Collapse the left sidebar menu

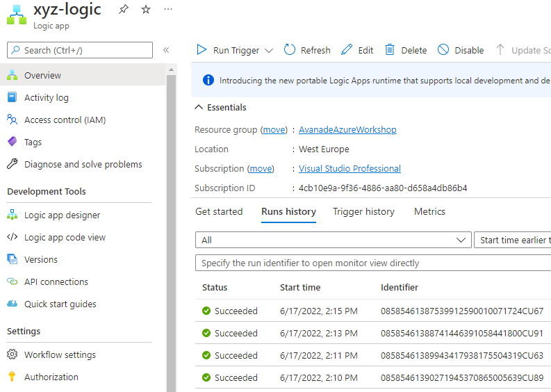pyautogui.click(x=166, y=50)
